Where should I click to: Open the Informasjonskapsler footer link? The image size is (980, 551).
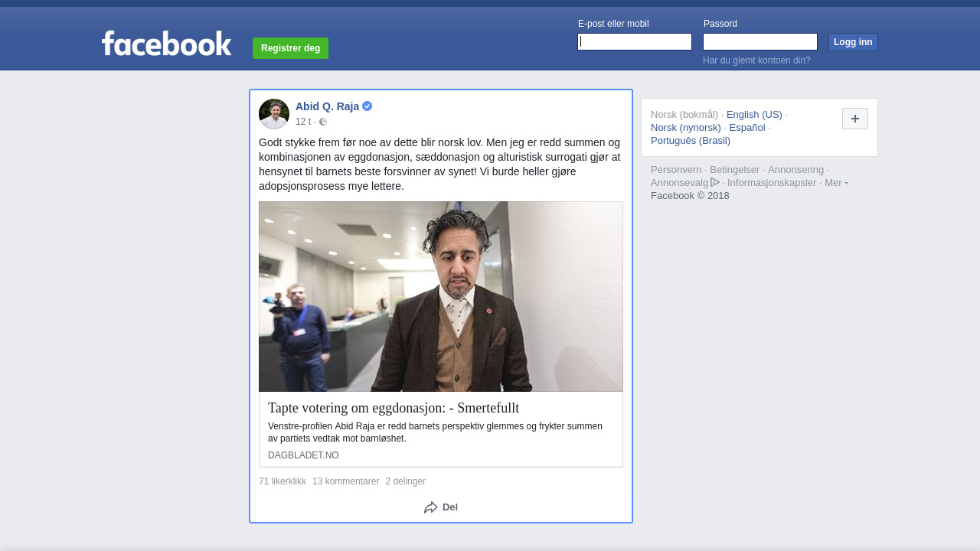(x=772, y=183)
